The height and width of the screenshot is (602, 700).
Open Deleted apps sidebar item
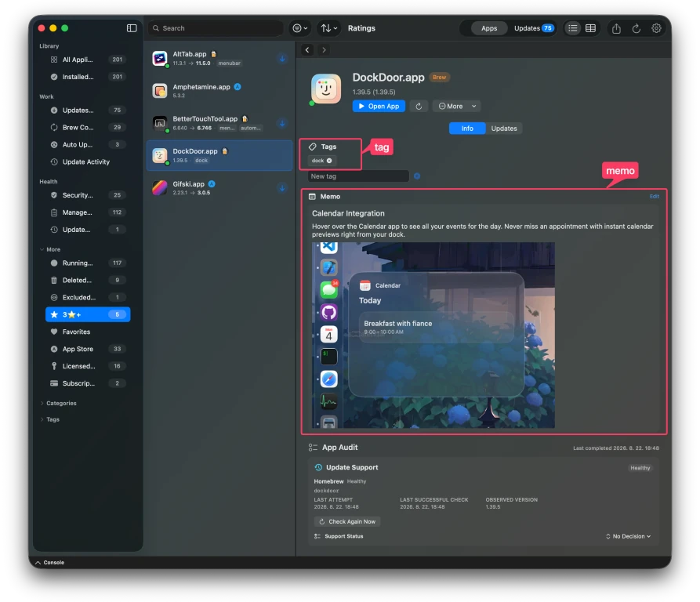(88, 281)
